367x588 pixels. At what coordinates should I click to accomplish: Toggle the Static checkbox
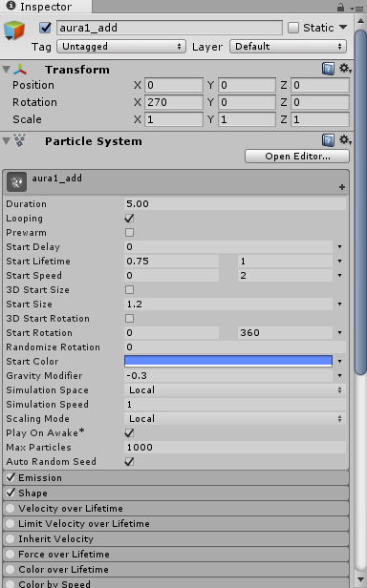pyautogui.click(x=293, y=28)
